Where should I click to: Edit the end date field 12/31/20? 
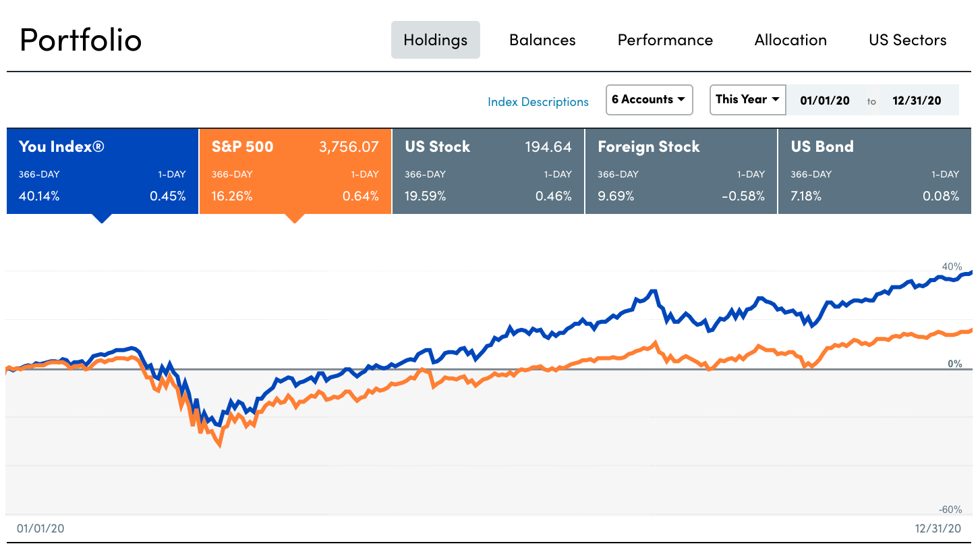[x=917, y=101]
